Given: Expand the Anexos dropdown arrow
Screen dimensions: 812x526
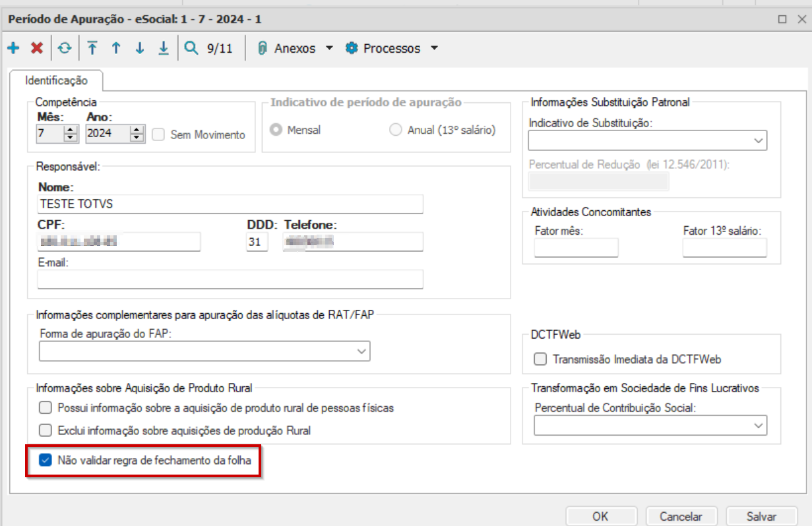Looking at the screenshot, I should (329, 48).
